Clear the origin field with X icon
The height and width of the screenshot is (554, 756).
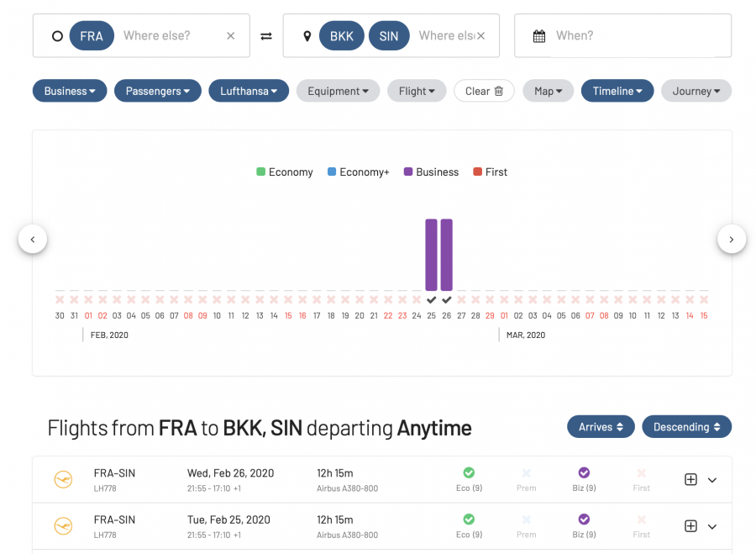click(x=231, y=36)
